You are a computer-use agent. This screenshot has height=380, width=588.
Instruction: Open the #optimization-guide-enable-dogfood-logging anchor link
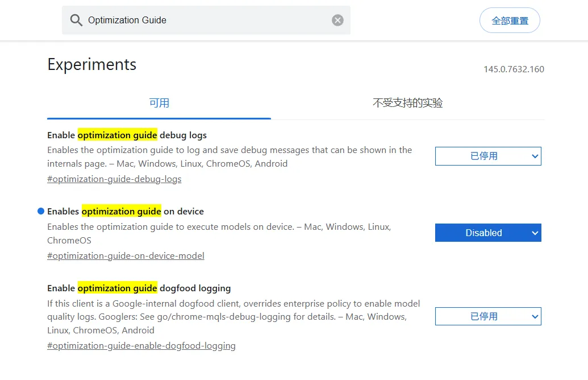[141, 346]
